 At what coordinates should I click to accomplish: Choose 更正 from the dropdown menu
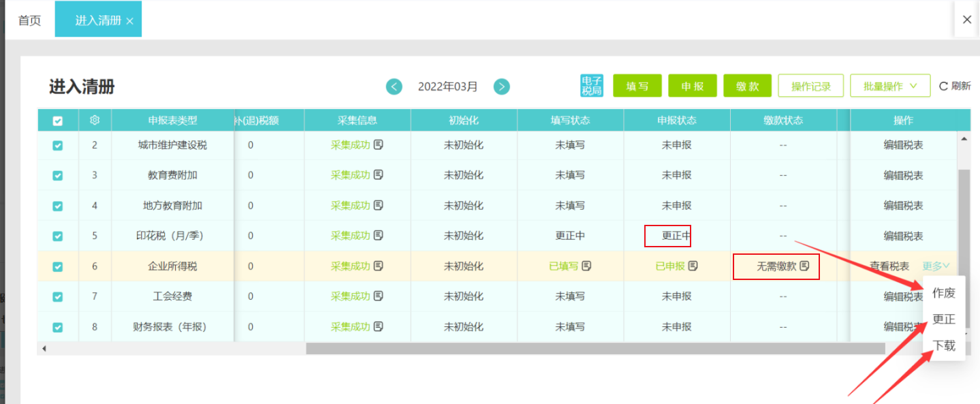tap(944, 319)
